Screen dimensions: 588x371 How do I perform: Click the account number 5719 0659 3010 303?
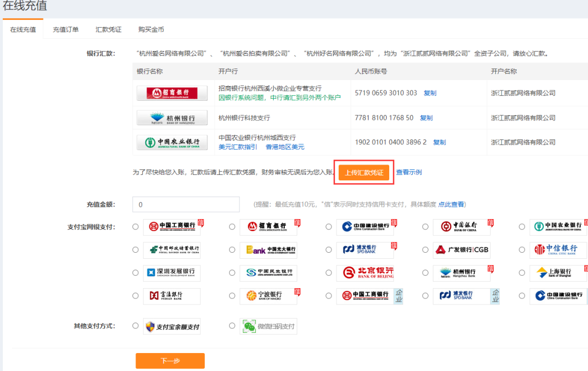(x=386, y=93)
